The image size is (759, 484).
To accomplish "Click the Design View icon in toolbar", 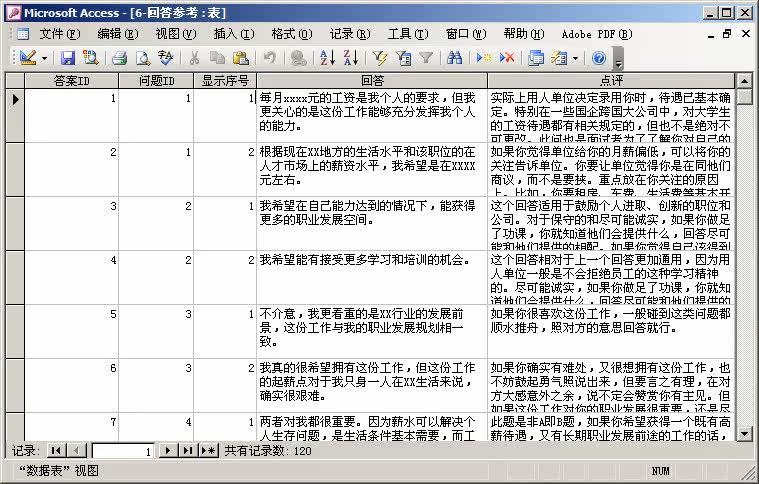I will (x=29, y=59).
